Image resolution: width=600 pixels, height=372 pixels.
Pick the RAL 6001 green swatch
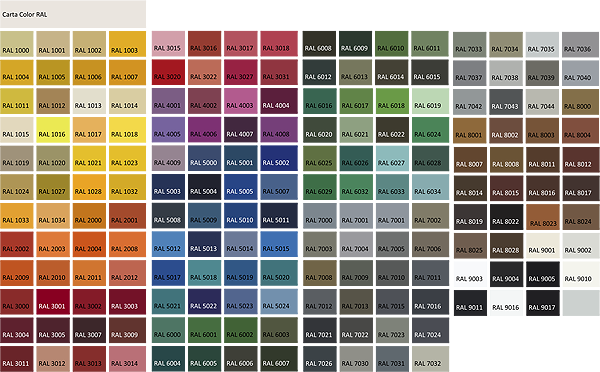coord(204,330)
